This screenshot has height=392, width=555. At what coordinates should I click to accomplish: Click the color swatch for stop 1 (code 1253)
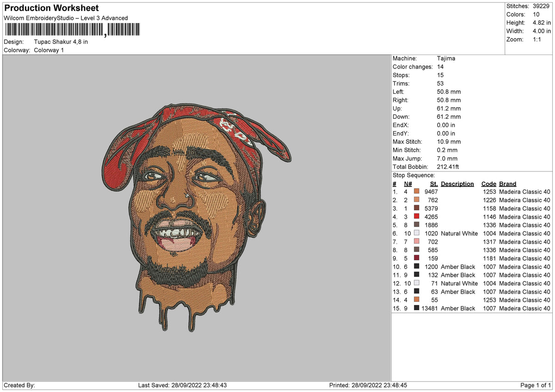417,191
